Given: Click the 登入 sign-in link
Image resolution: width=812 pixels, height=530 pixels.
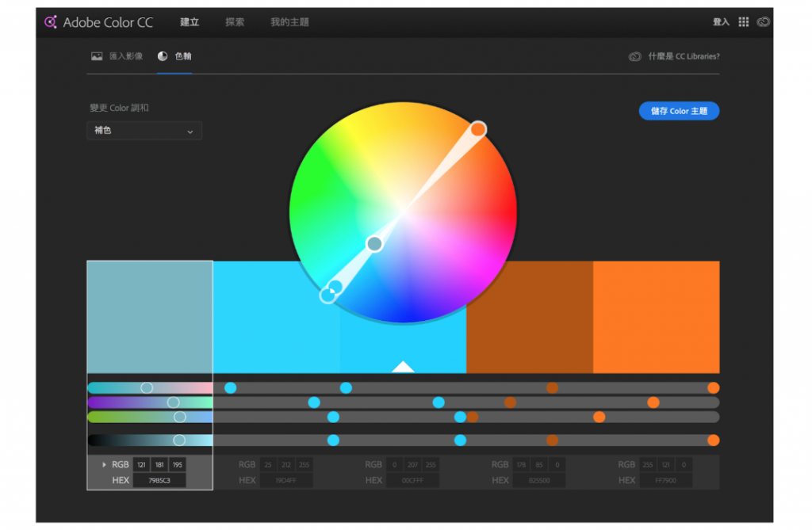Looking at the screenshot, I should tap(721, 21).
